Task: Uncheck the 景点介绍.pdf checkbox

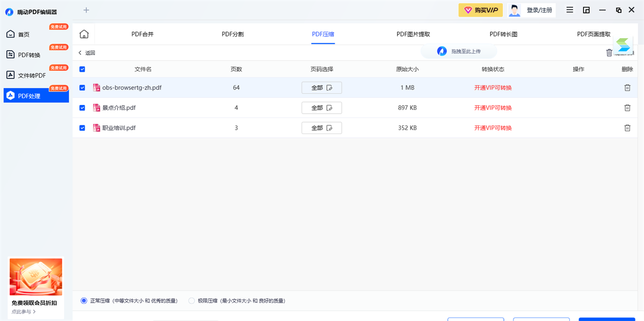Action: tap(82, 108)
